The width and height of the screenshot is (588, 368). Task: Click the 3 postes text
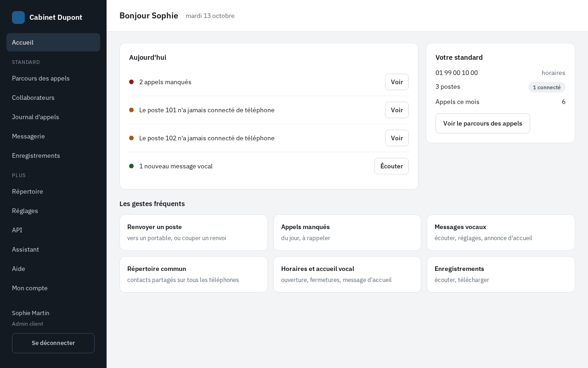point(448,86)
